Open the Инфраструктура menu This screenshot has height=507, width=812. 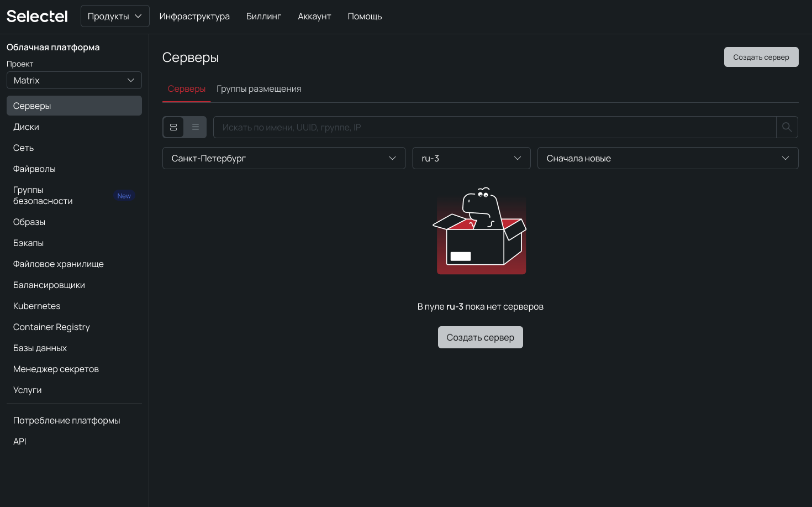[x=194, y=16]
